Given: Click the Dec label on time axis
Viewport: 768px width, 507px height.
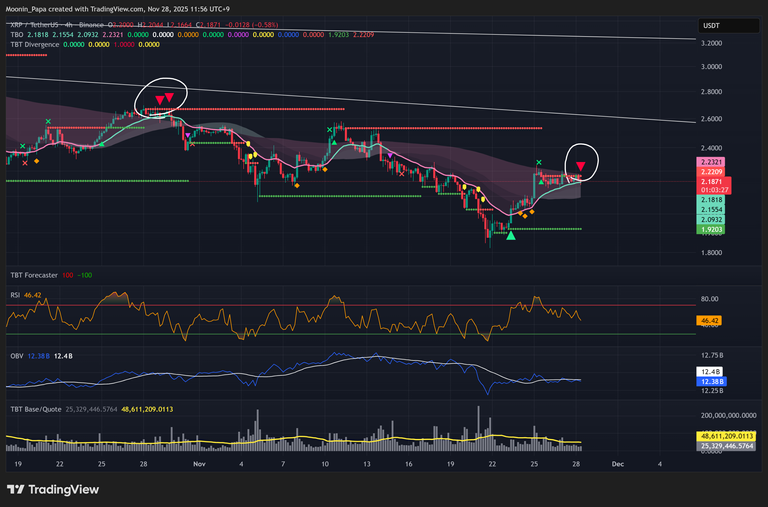Looking at the screenshot, I should 617,464.
